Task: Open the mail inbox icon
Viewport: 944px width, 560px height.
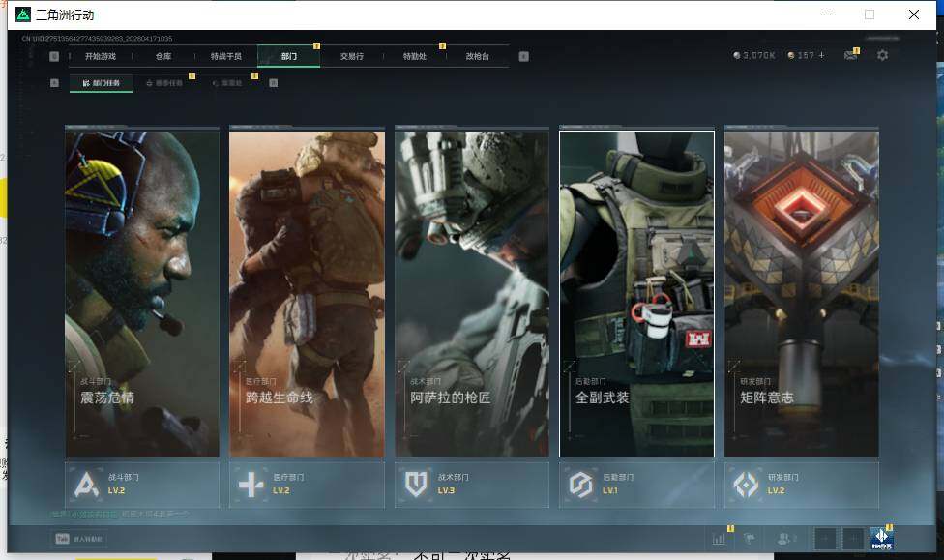Action: click(x=850, y=56)
